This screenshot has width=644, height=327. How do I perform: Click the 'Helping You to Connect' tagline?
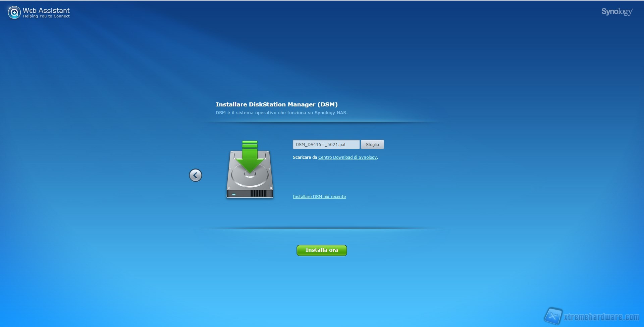click(46, 16)
